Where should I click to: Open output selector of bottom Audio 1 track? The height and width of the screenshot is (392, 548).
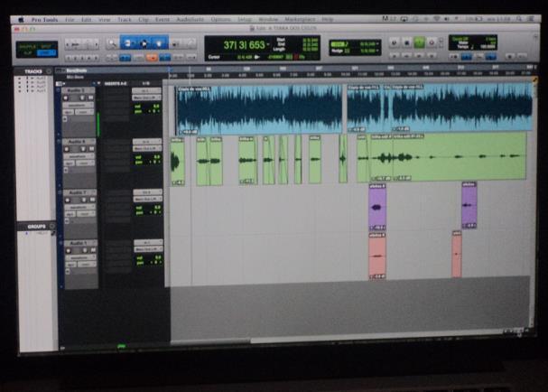pos(149,249)
